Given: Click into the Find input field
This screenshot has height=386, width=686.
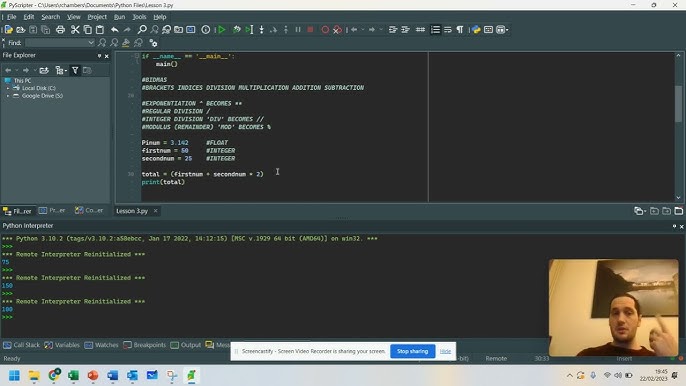Looking at the screenshot, I should coord(57,42).
